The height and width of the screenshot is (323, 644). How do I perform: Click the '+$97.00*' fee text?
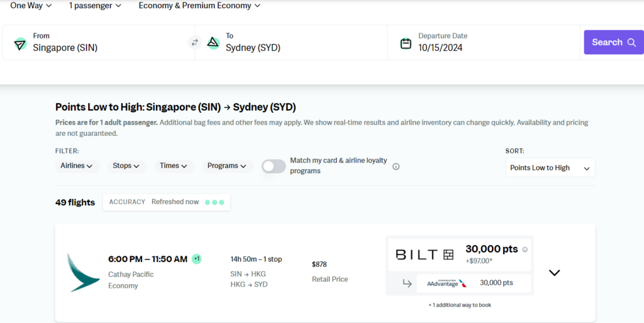pyautogui.click(x=479, y=261)
